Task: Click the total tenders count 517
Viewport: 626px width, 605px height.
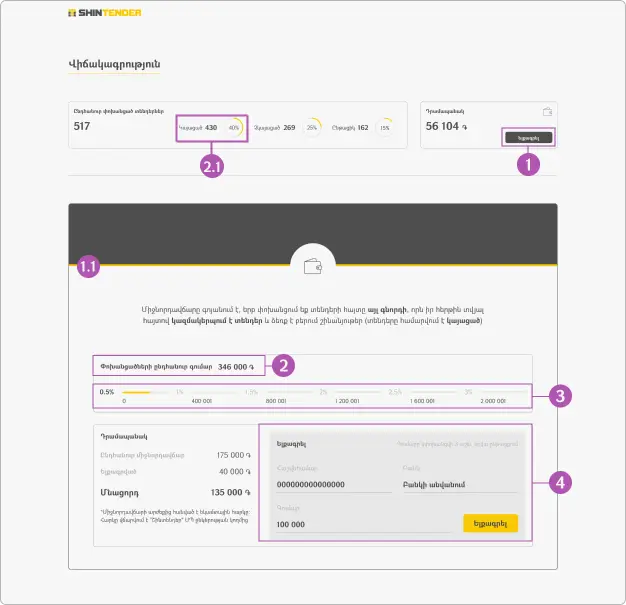Action: tap(83, 127)
